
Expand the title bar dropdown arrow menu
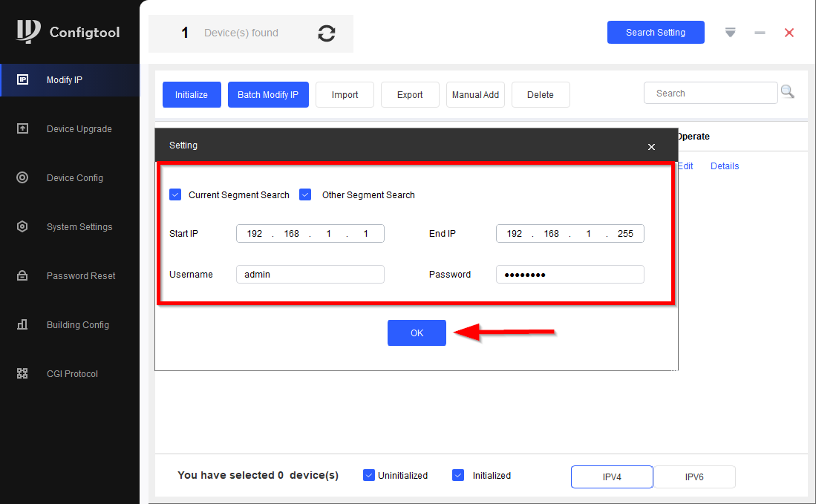pyautogui.click(x=731, y=33)
